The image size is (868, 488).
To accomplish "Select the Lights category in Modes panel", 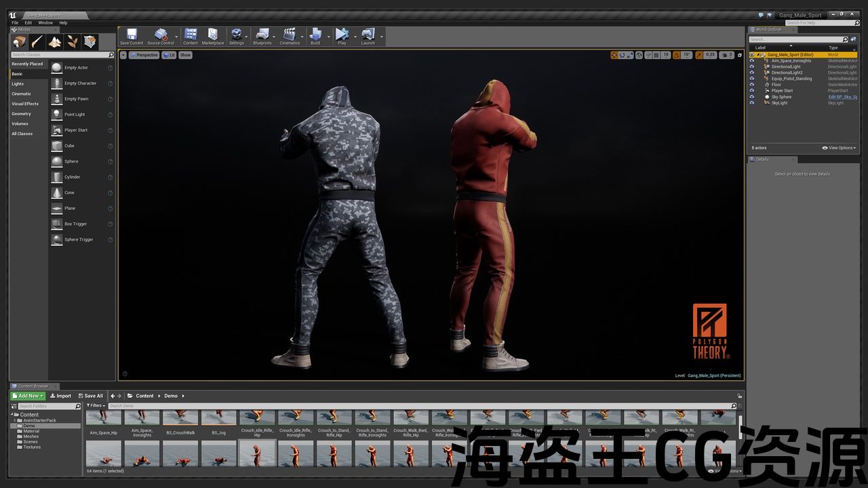I will pos(18,84).
